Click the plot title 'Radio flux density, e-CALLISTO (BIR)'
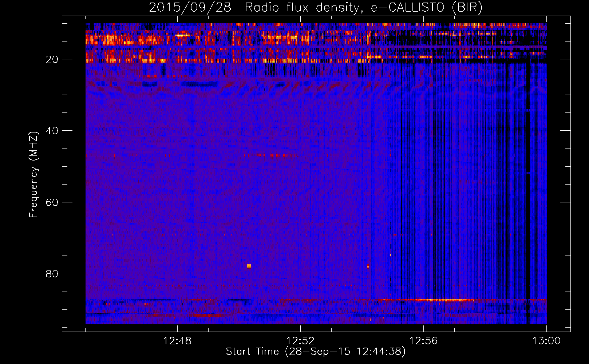Viewport: 589px width, 364px height. [363, 8]
